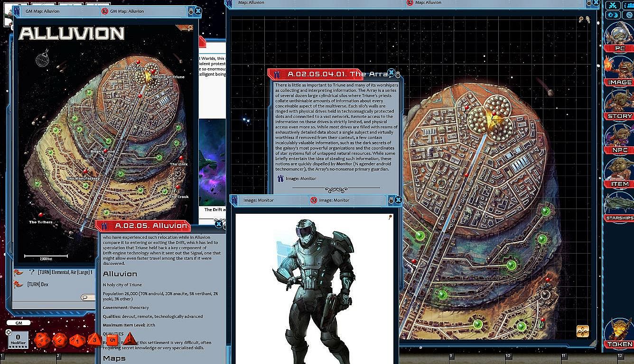
Task: Open the day/night calendar sidebar icon
Action: pyautogui.click(x=613, y=15)
